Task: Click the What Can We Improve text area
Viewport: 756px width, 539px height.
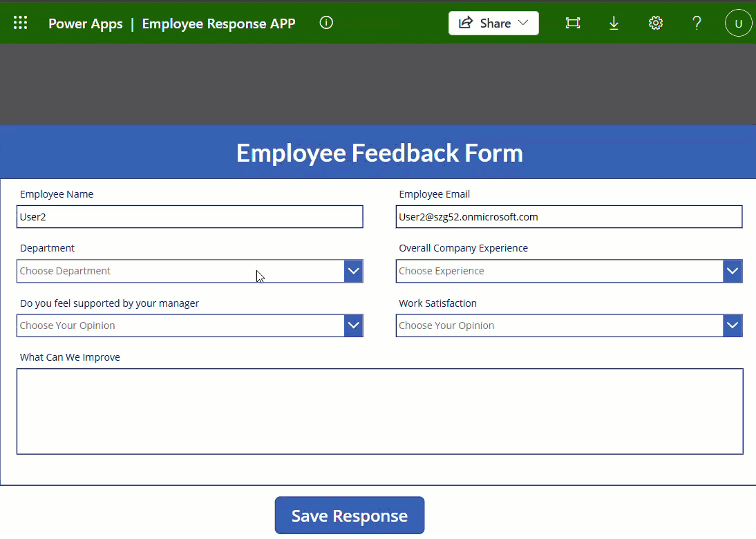Action: (x=379, y=411)
